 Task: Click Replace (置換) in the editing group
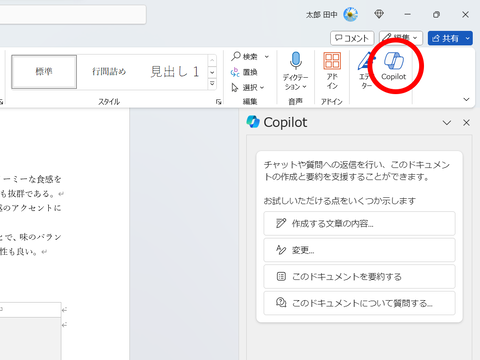(244, 72)
